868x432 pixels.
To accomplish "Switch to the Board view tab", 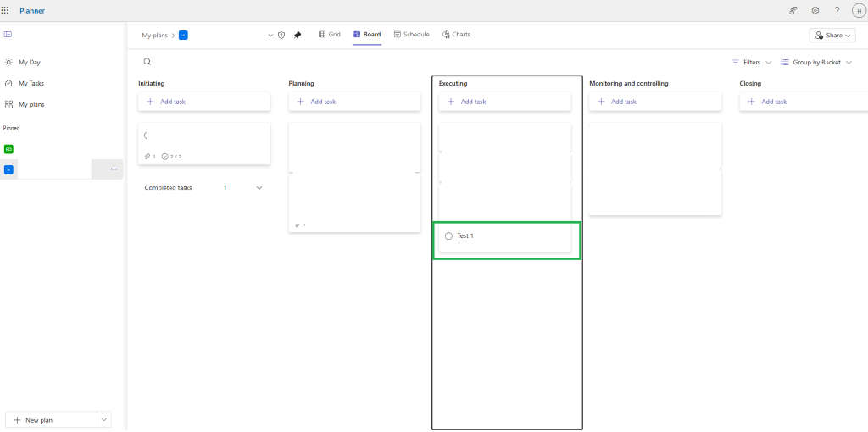I will point(367,34).
